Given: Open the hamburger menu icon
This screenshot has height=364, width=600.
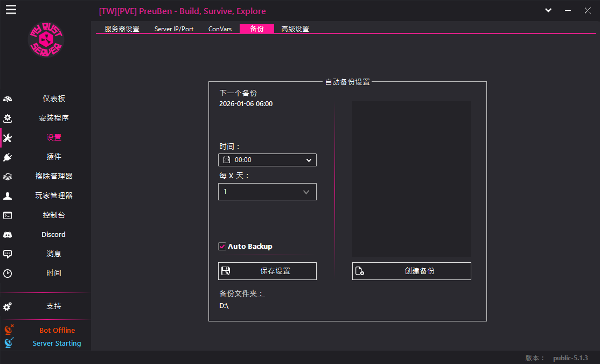Looking at the screenshot, I should (11, 10).
